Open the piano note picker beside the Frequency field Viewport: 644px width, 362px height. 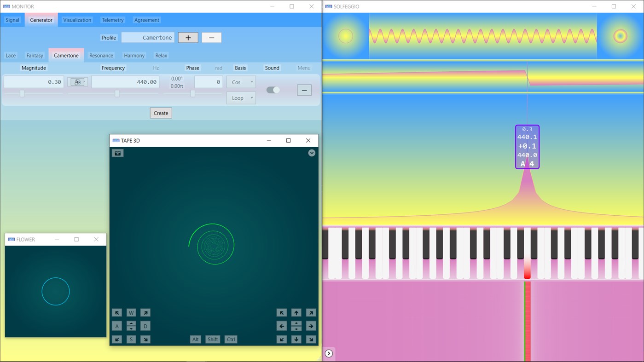(77, 81)
